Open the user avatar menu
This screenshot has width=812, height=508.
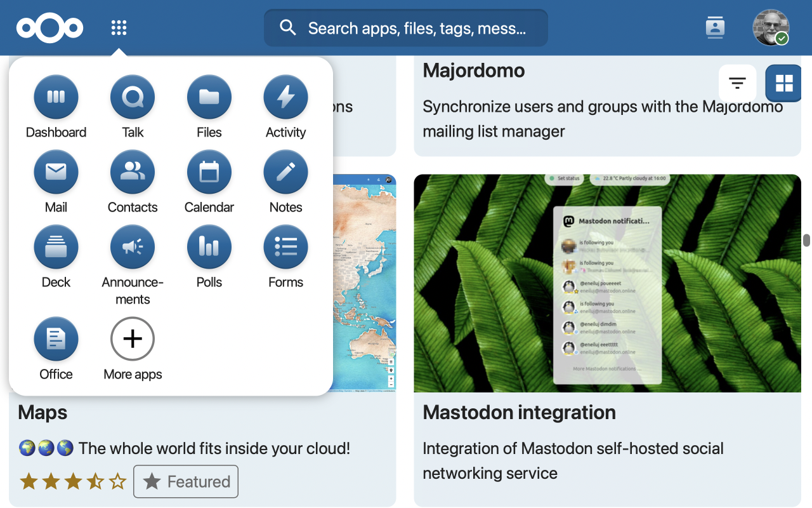click(x=771, y=28)
